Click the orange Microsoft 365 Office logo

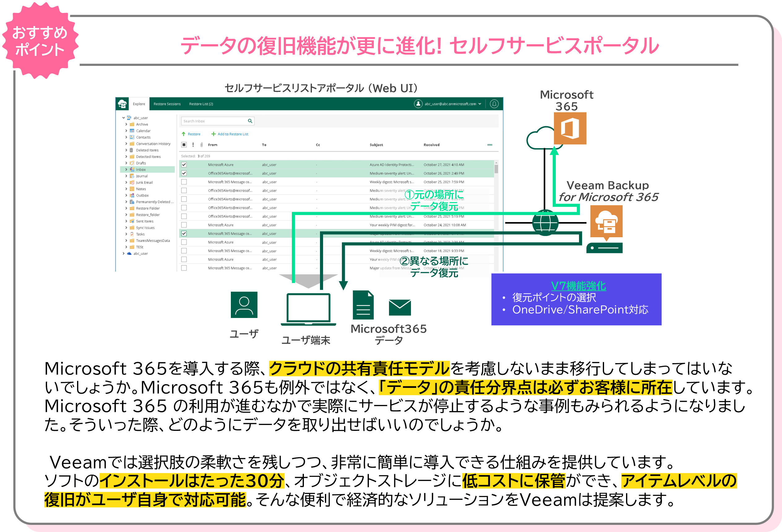570,128
